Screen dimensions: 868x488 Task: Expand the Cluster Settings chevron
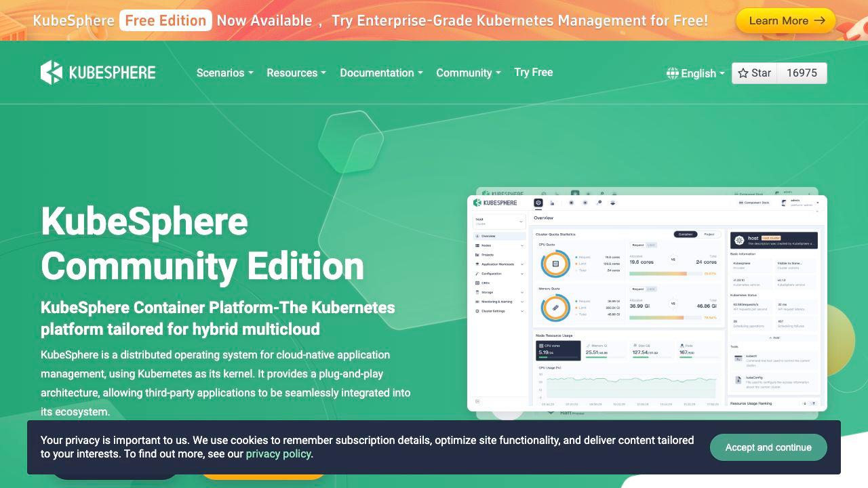[x=522, y=311]
